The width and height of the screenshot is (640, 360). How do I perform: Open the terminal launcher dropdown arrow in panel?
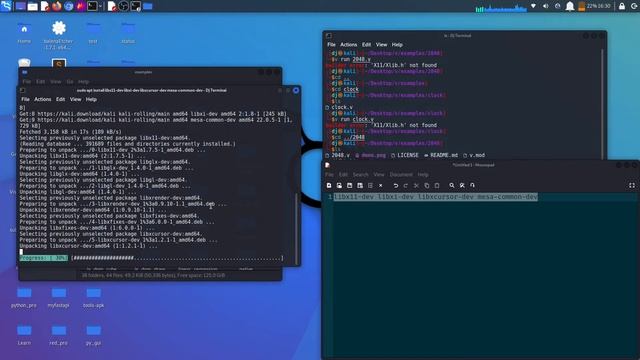point(100,6)
